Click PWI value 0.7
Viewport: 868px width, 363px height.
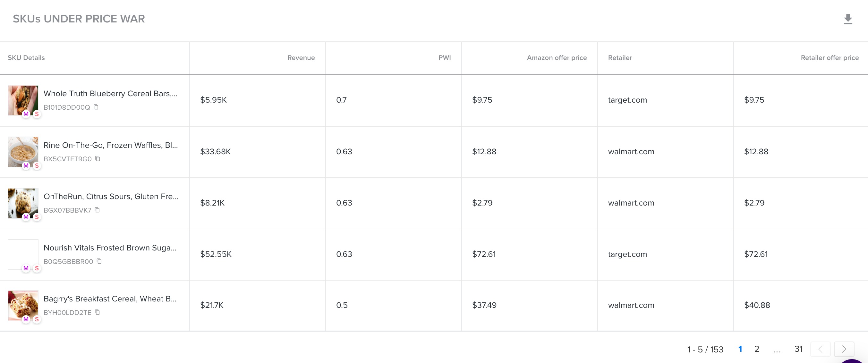click(341, 100)
